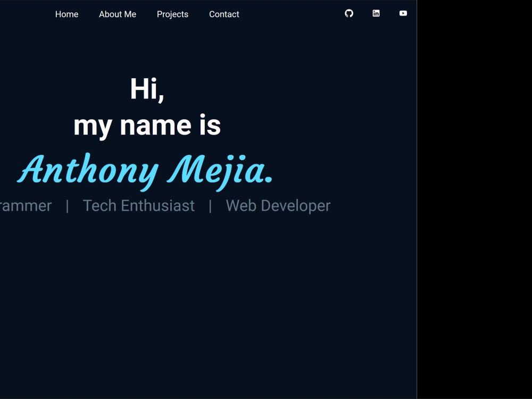Open the GitHub profile icon
The width and height of the screenshot is (532, 399).
point(349,14)
